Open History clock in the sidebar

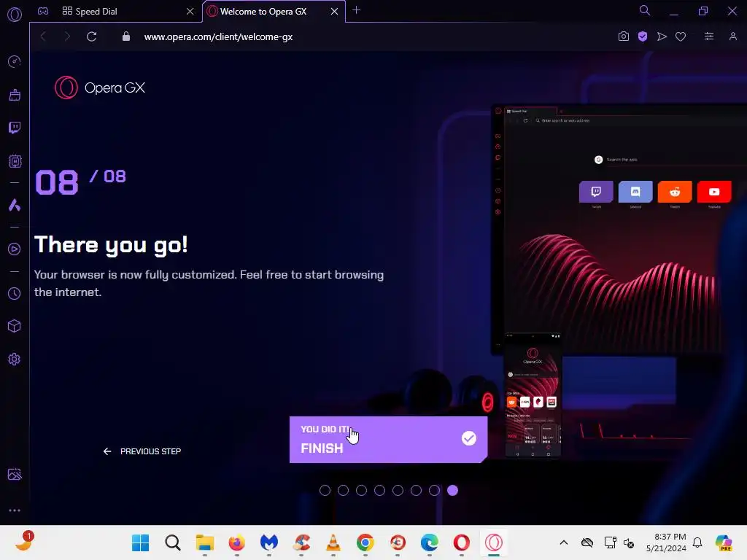pyautogui.click(x=15, y=293)
